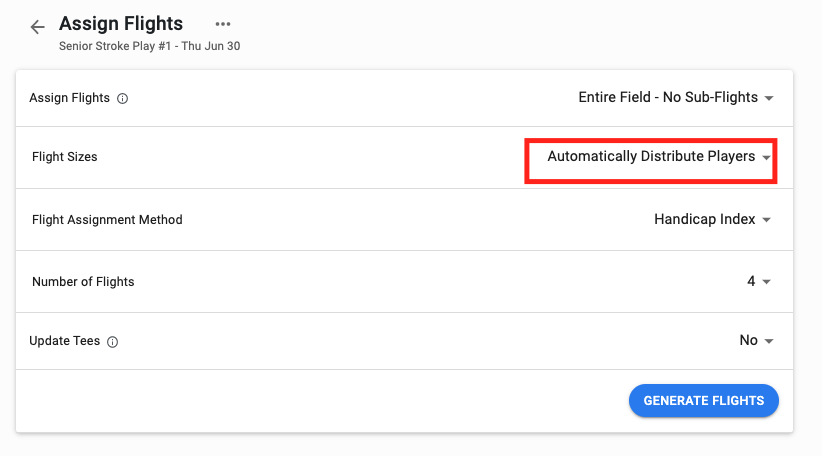Click the caret next to Handicap Index
822x456 pixels.
click(x=767, y=220)
